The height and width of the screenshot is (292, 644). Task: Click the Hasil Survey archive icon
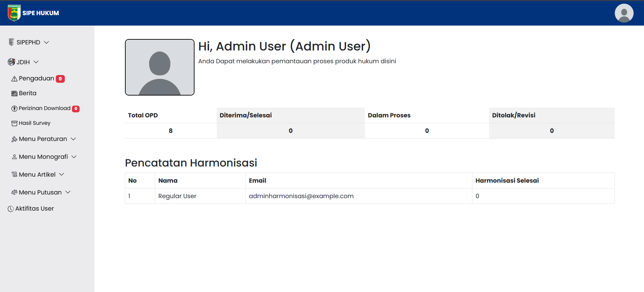click(x=14, y=123)
